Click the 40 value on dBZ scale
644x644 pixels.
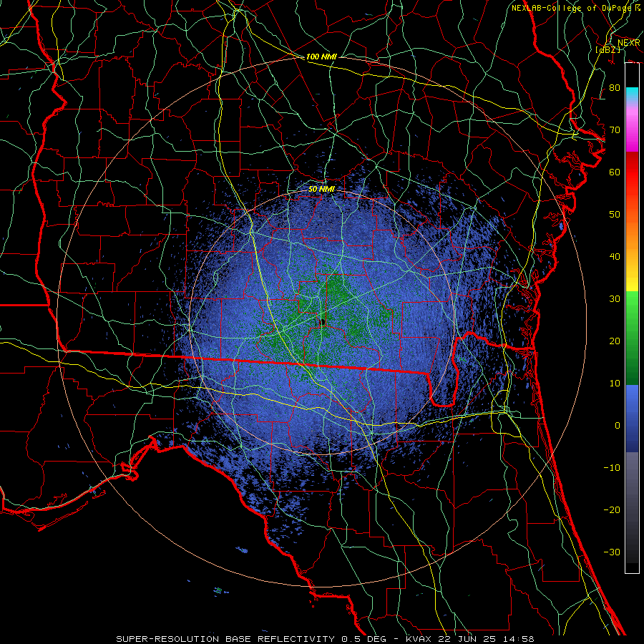coord(615,257)
